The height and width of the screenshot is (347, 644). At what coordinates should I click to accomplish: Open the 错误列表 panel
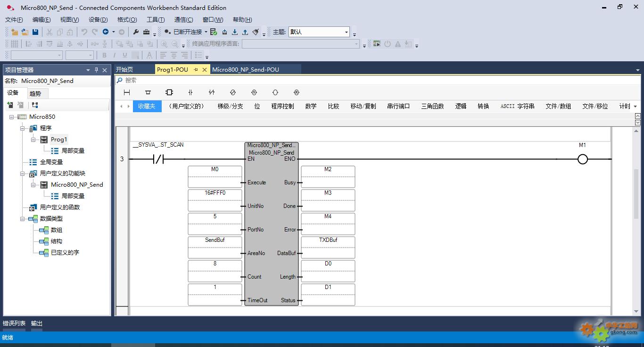point(14,323)
